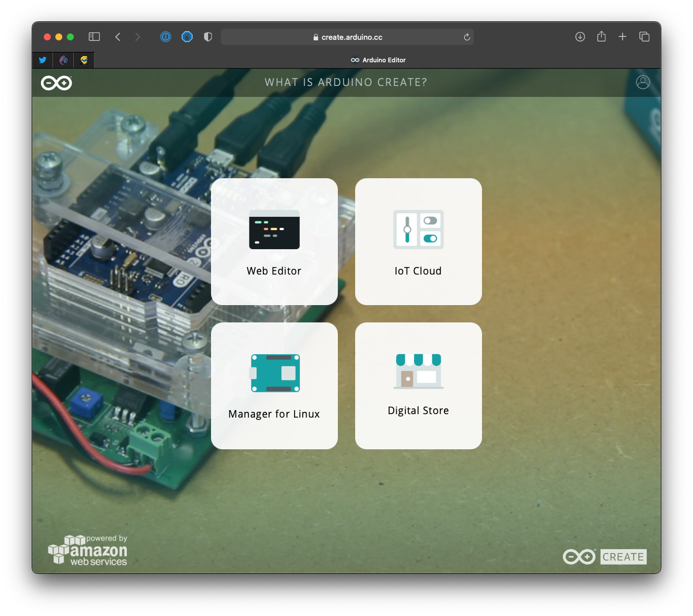Open the privacy report shield icon

pyautogui.click(x=208, y=37)
